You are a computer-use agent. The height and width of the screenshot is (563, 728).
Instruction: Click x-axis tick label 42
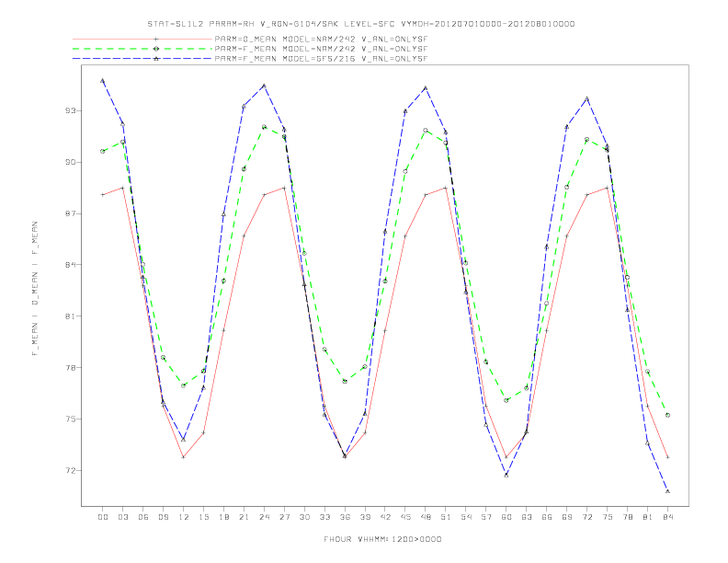(x=385, y=517)
